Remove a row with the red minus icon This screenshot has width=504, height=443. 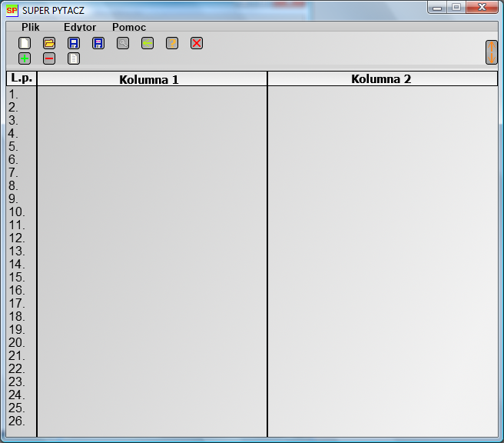click(x=49, y=58)
